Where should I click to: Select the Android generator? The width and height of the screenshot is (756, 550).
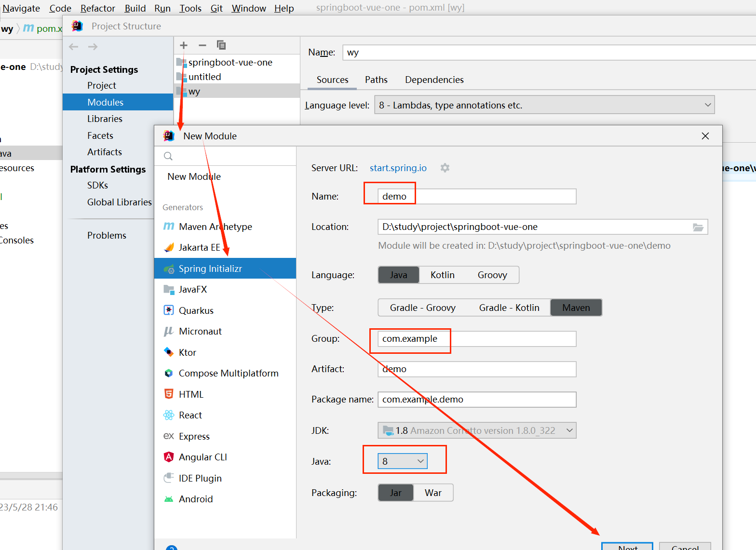(x=225, y=499)
